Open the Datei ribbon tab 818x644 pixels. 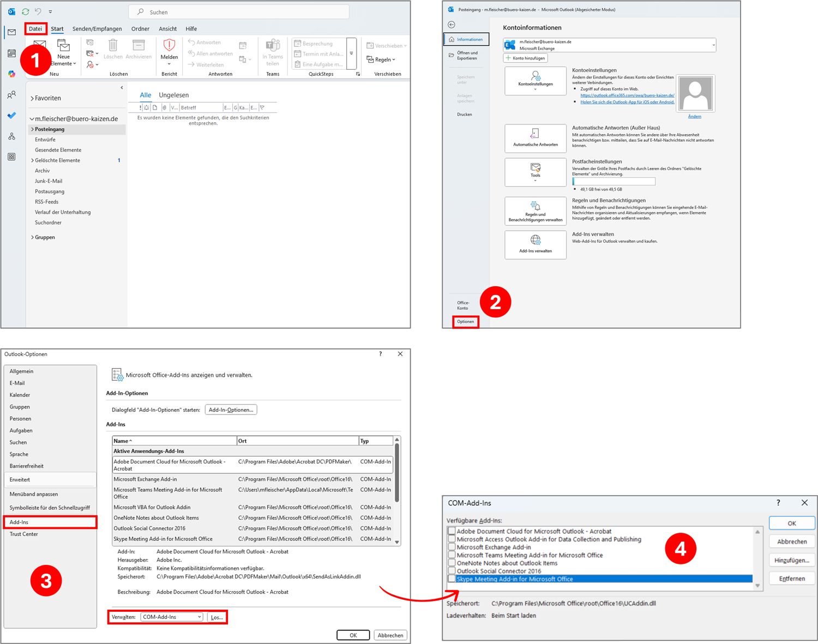[35, 29]
